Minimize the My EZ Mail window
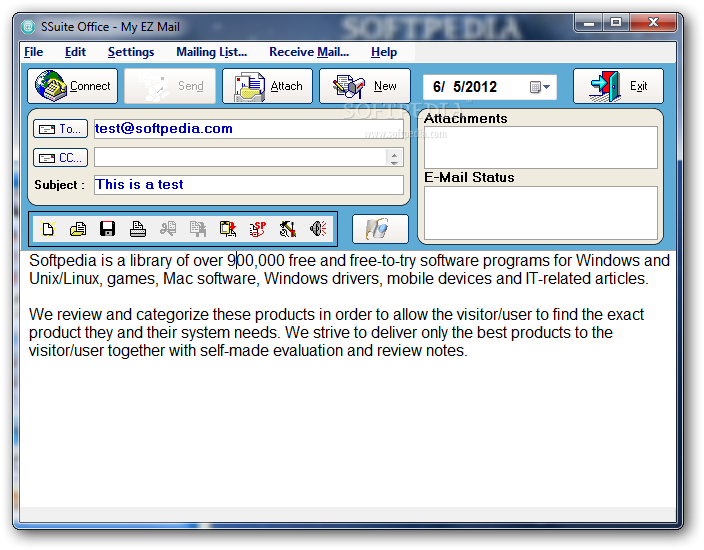Viewport: 704px width, 550px height. (x=589, y=22)
